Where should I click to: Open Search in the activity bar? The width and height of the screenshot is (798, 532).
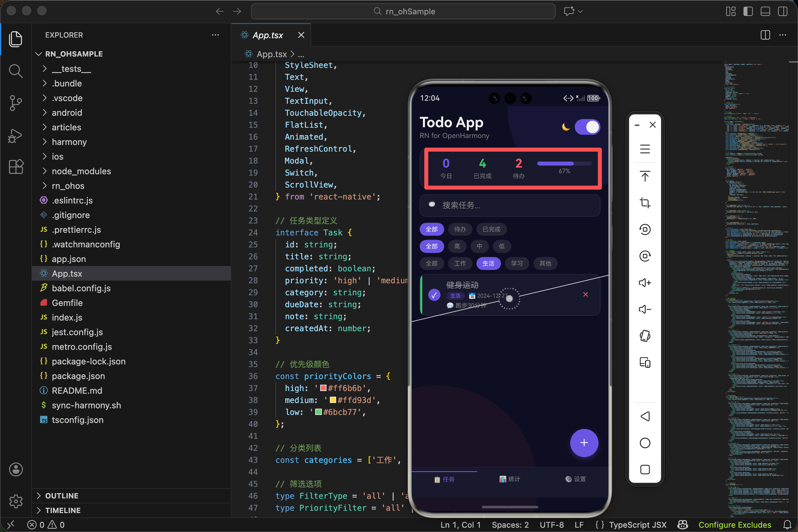click(x=16, y=71)
